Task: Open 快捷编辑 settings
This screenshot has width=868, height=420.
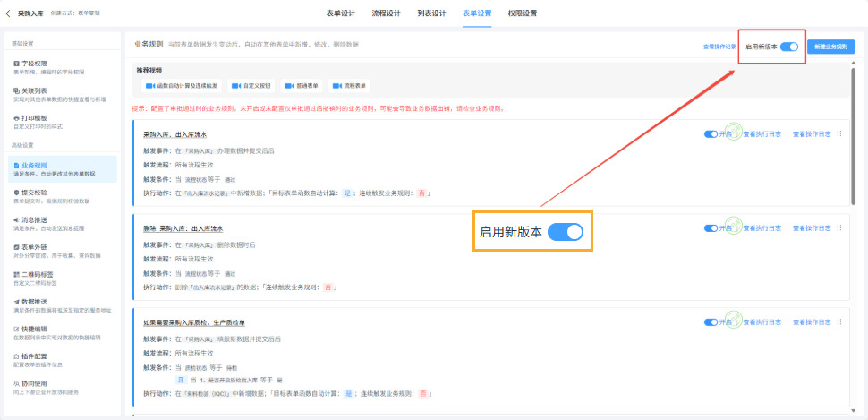Action: [63, 332]
